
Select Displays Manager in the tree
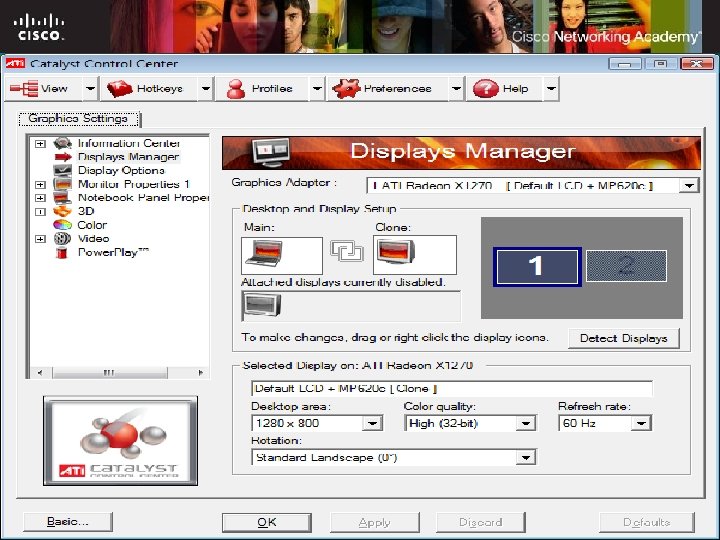coord(128,157)
